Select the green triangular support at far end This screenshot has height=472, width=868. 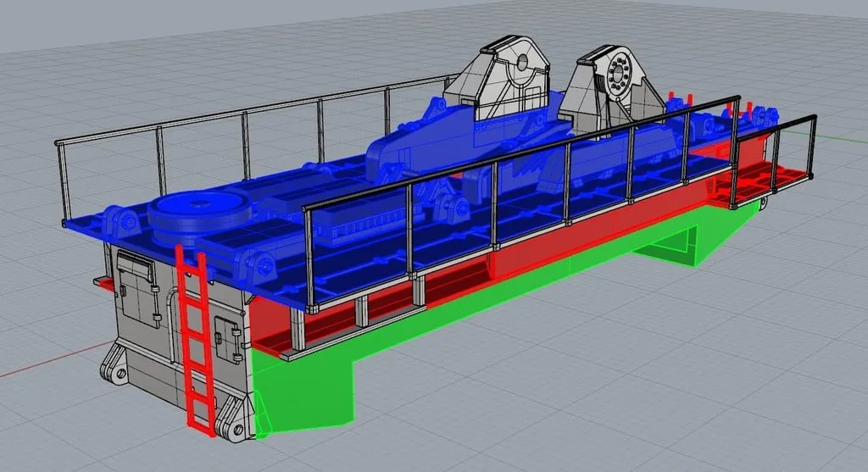678,247
